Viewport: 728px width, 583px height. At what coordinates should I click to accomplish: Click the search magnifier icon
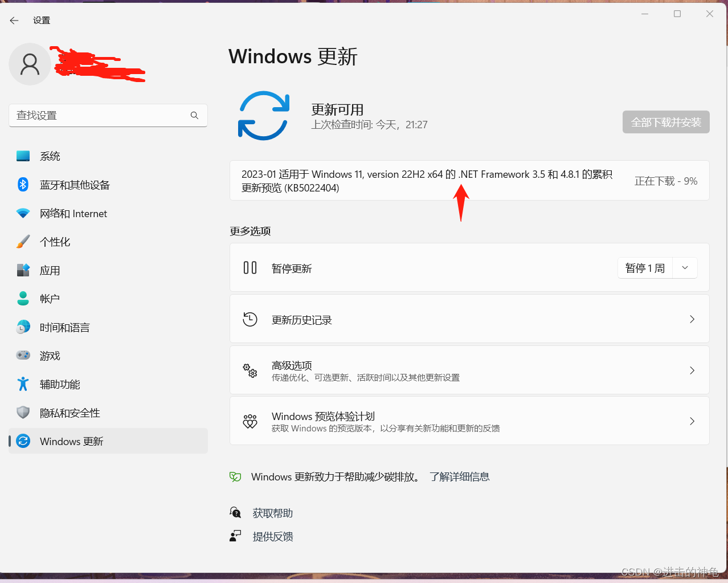click(194, 115)
